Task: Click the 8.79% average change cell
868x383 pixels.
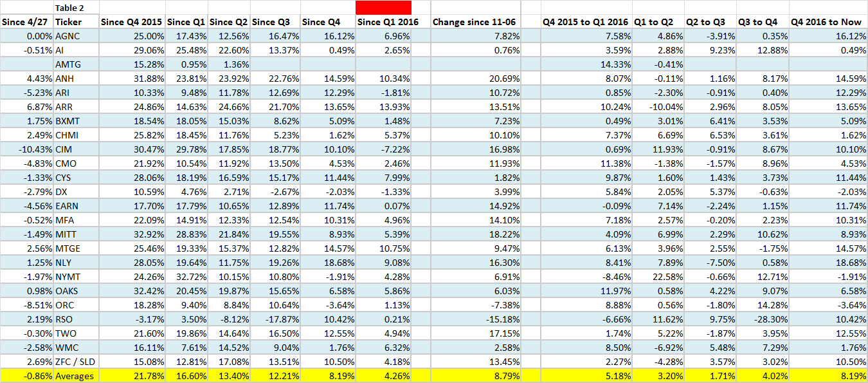Action: point(476,376)
